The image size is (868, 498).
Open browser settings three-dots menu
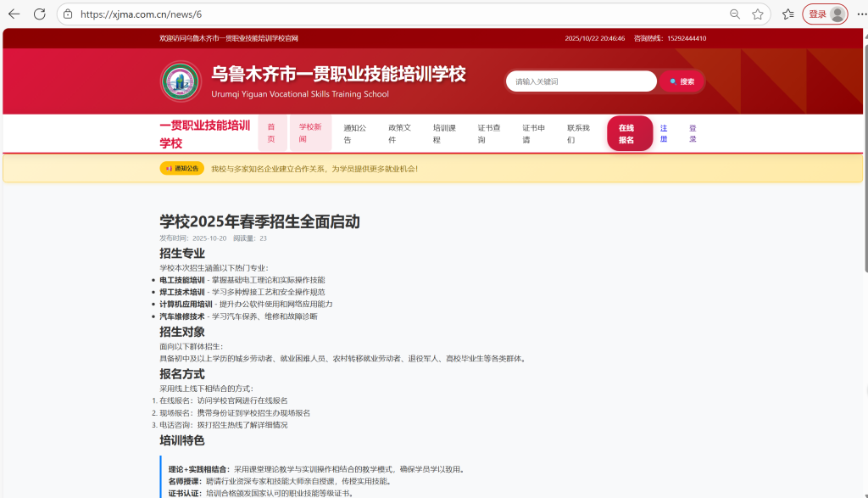tap(861, 14)
